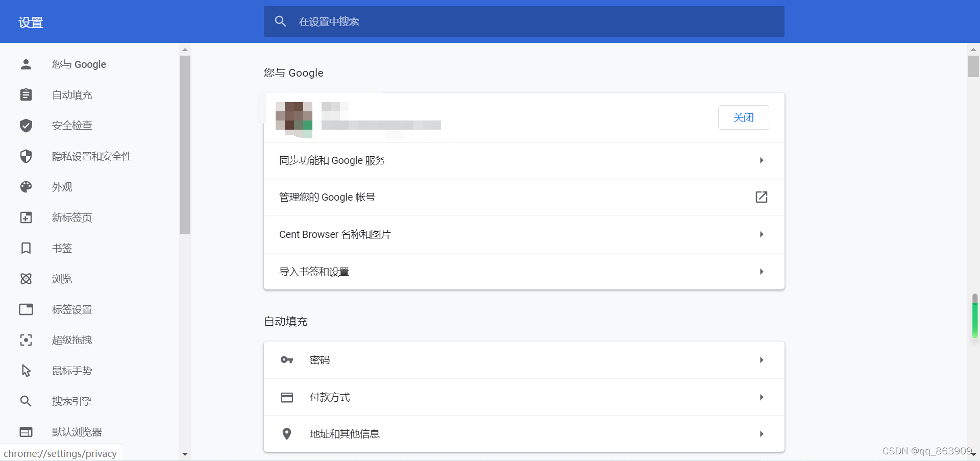The height and width of the screenshot is (461, 980).
Task: Click the 付款方式 label
Action: pyautogui.click(x=330, y=397)
